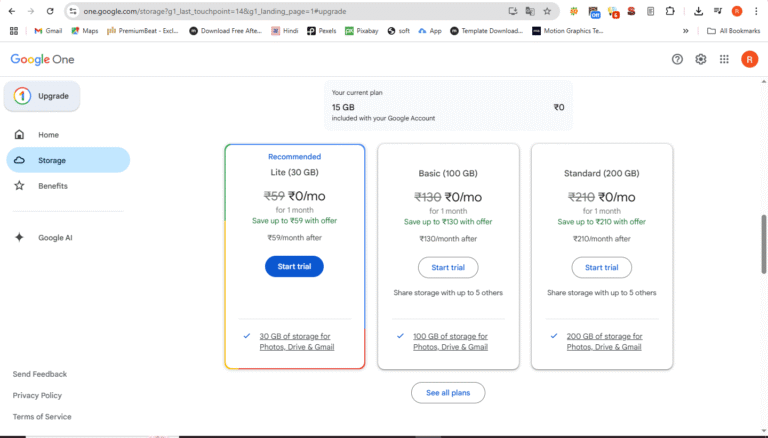Click the Google One logo
The image size is (768, 438).
tap(42, 59)
